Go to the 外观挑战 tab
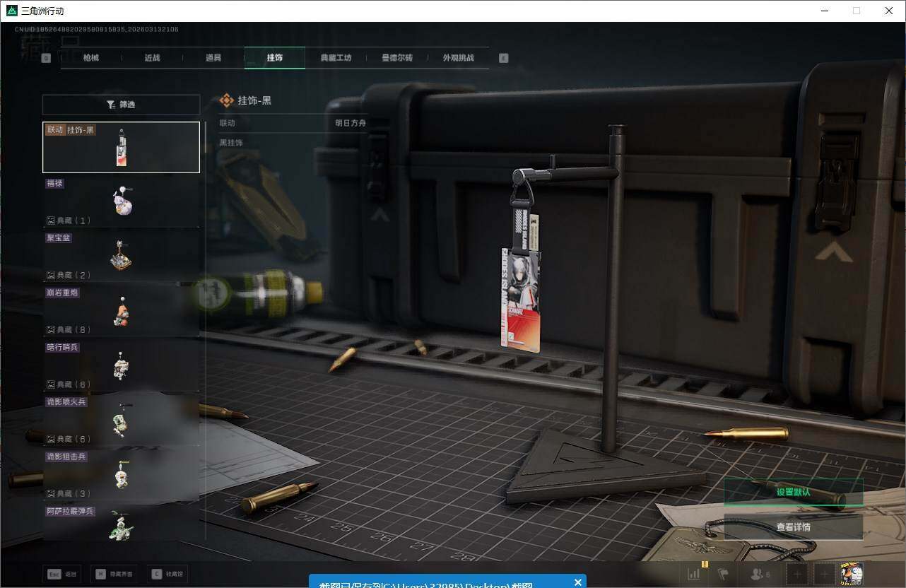The height and width of the screenshot is (588, 906). point(458,58)
